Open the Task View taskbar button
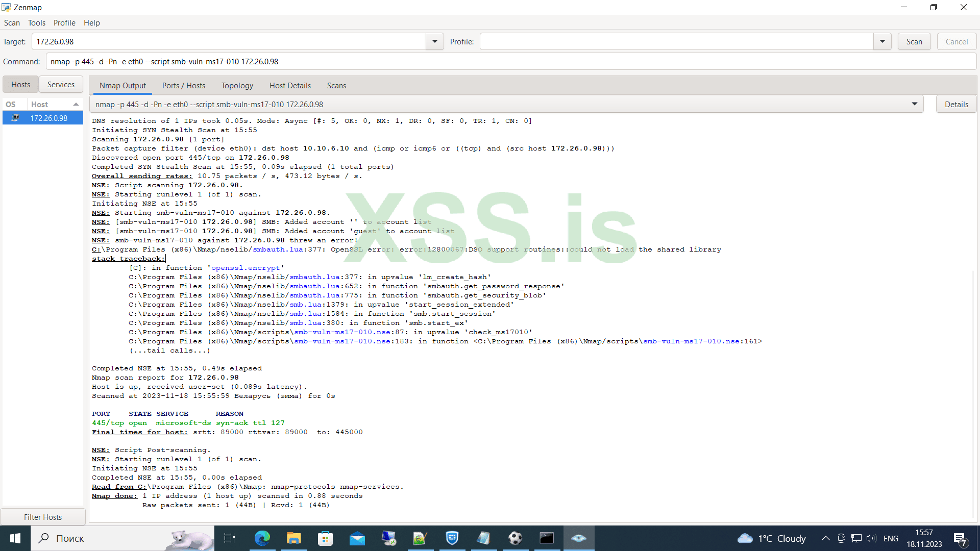Viewport: 980px width, 551px height. coord(230,538)
